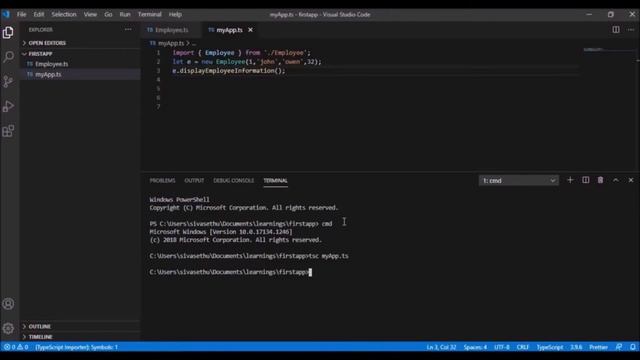Click the TypeScript version 3.9.6 status item
640x360 pixels.
tap(576, 347)
